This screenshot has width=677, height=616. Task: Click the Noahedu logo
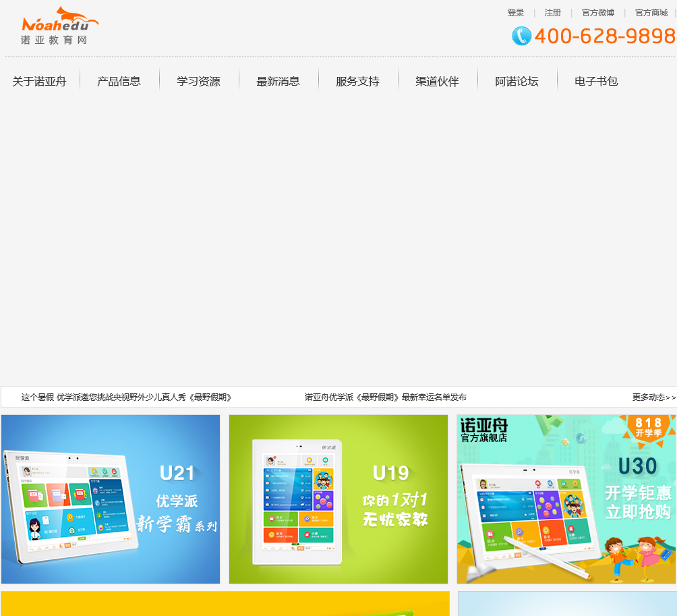click(x=59, y=26)
